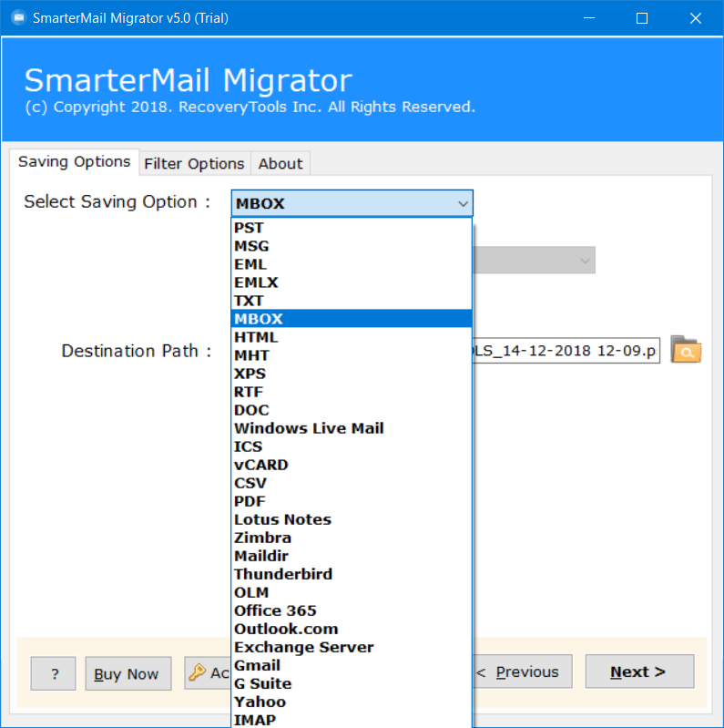Choose PST from the saving options list
This screenshot has height=728, width=724.
click(x=352, y=228)
